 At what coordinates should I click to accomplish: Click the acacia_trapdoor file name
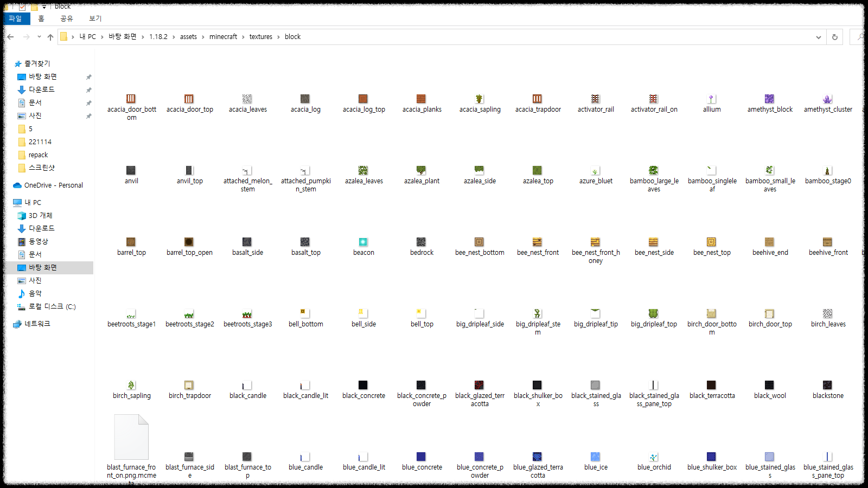(538, 110)
